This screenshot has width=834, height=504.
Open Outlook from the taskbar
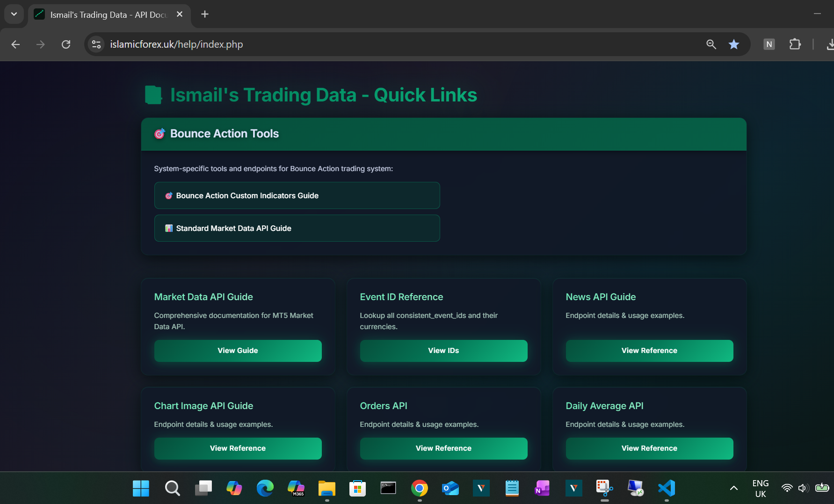point(450,488)
